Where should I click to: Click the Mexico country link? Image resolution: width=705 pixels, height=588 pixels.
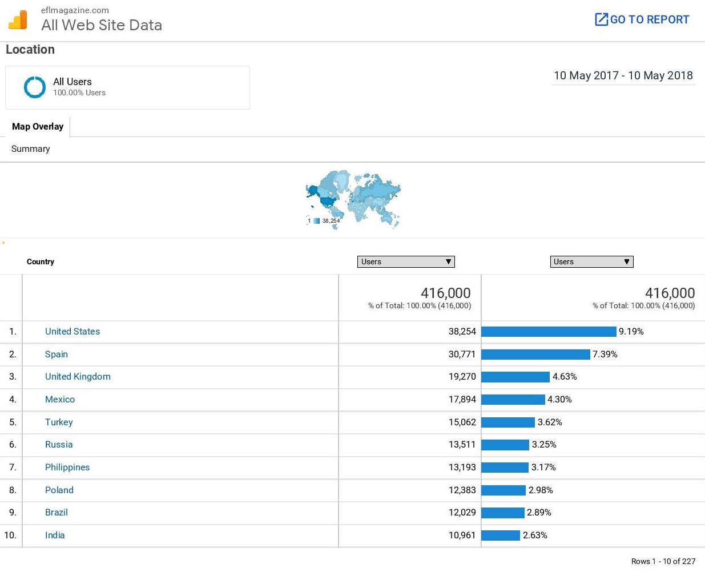pos(60,399)
